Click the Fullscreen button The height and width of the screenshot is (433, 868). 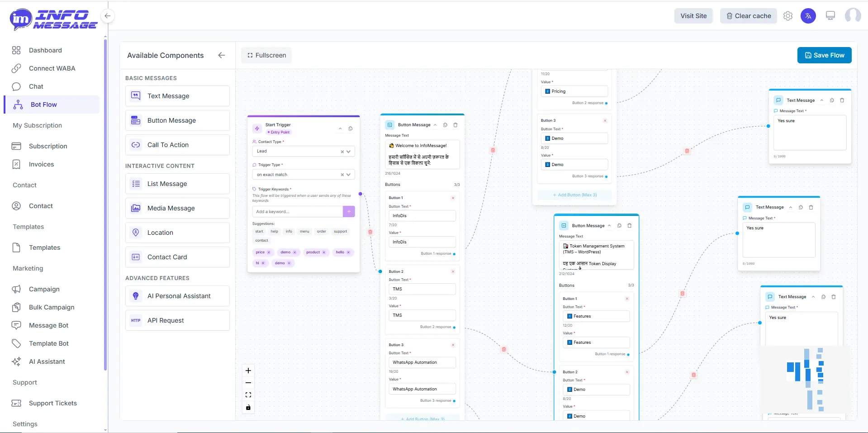click(266, 55)
